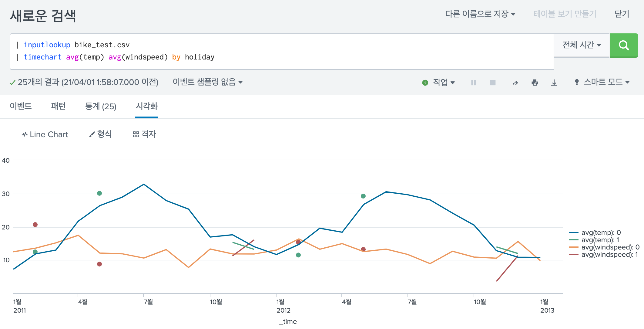Image resolution: width=644 pixels, height=329 pixels.
Task: Switch to the 통계 (25) tab
Action: (101, 106)
